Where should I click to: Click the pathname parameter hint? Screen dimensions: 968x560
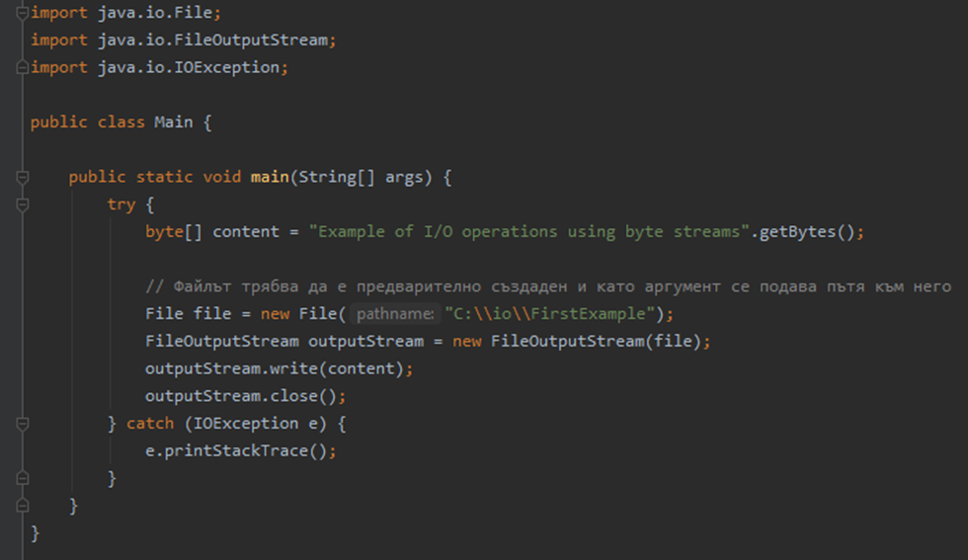coord(395,314)
